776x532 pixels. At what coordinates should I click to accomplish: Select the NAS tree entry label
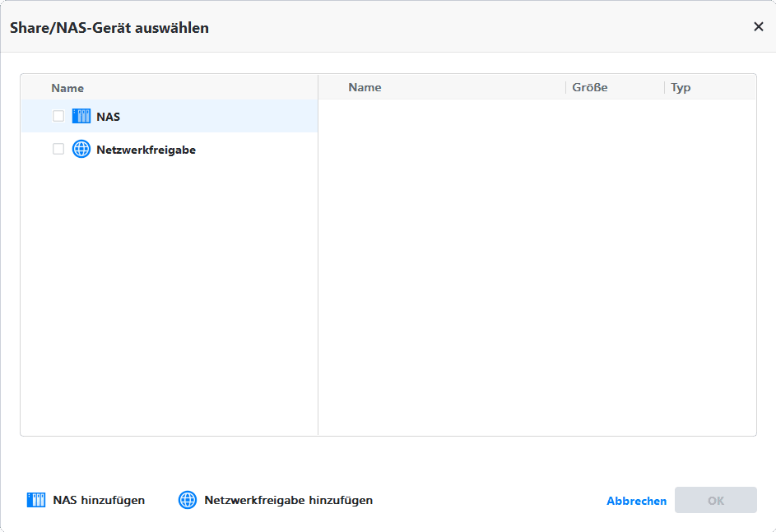(108, 117)
